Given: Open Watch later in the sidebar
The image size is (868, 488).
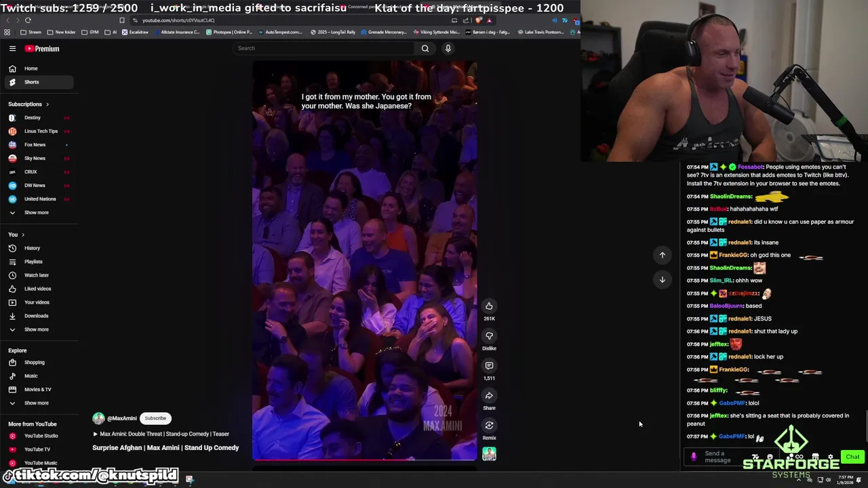Looking at the screenshot, I should 37,275.
